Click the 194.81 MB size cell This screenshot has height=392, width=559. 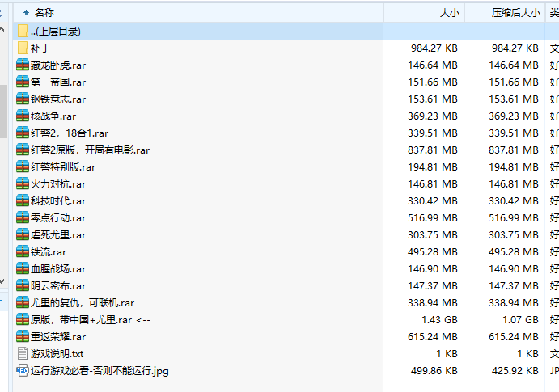[433, 166]
